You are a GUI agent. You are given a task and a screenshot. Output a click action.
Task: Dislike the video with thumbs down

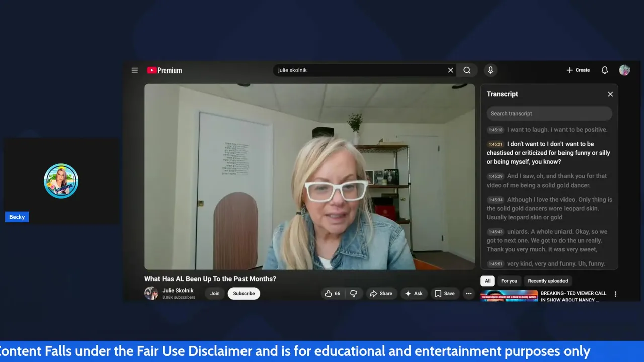[x=354, y=293]
